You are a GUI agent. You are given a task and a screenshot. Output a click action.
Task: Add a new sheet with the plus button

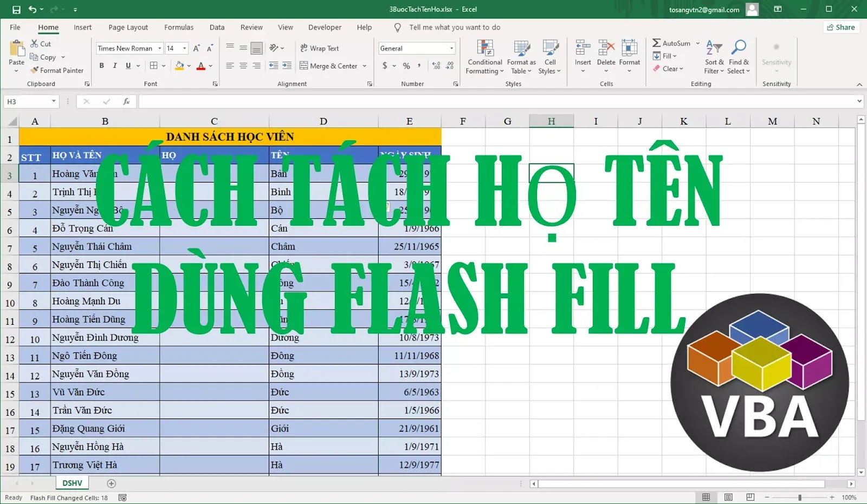click(x=112, y=483)
